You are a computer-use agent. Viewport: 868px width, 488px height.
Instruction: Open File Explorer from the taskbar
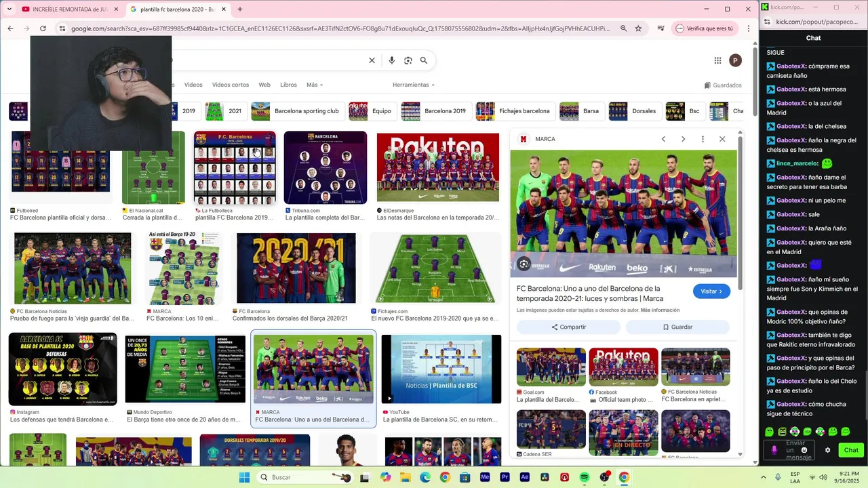point(406,477)
